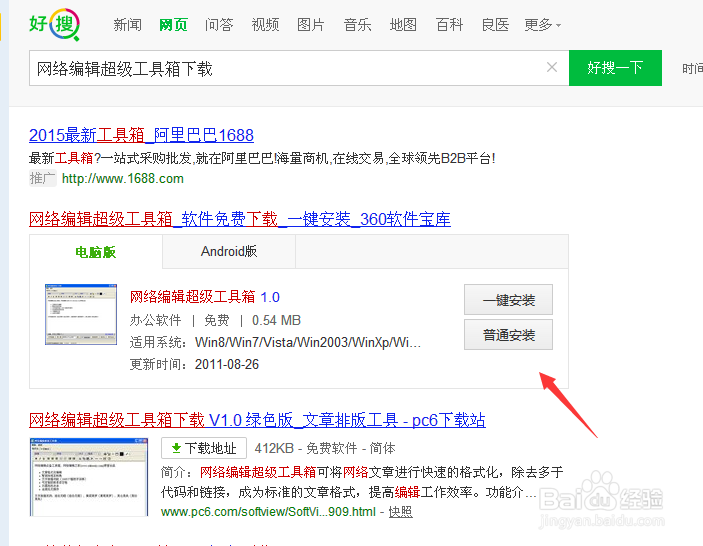Open pc6下载站 绿色版 result title
This screenshot has height=546, width=703.
point(257,420)
